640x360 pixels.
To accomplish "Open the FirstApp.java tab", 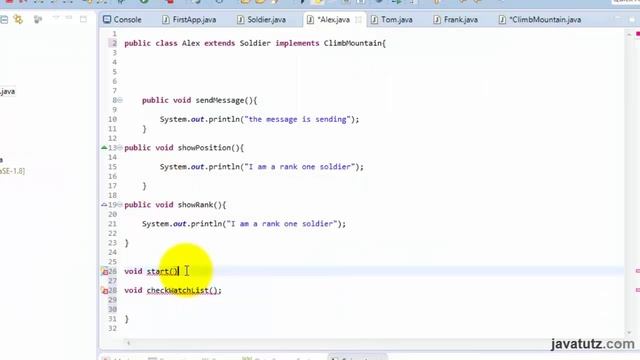I will [194, 20].
